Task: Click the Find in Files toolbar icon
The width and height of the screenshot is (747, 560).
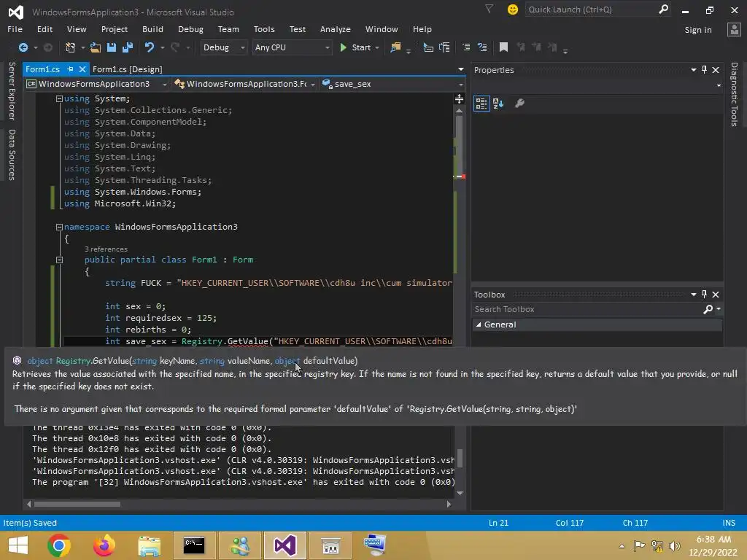Action: pos(395,47)
